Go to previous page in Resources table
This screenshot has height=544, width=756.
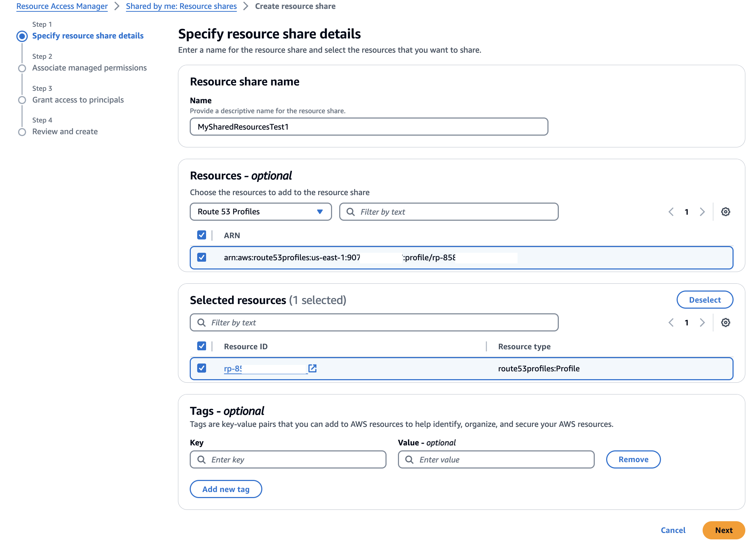pos(671,212)
